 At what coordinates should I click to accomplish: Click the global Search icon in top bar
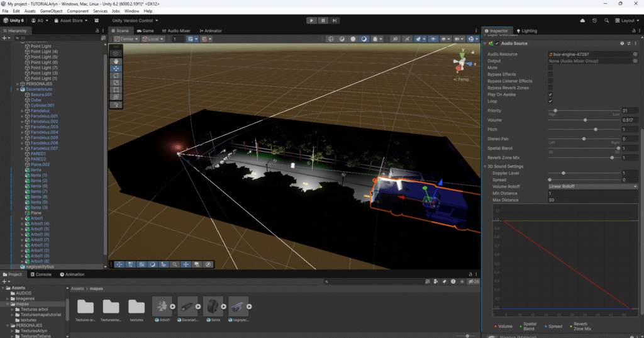pyautogui.click(x=607, y=20)
